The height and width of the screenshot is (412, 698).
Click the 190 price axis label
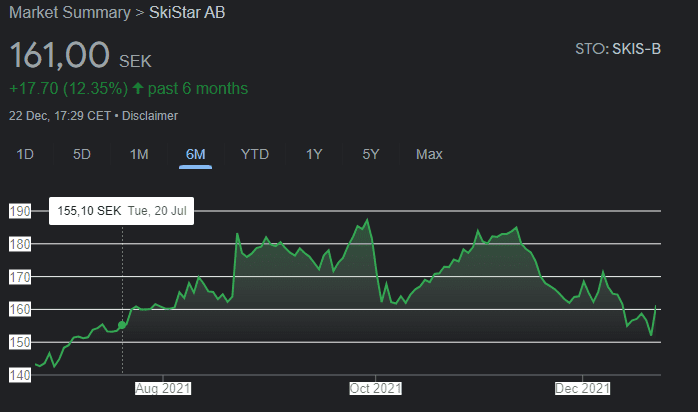click(x=20, y=211)
